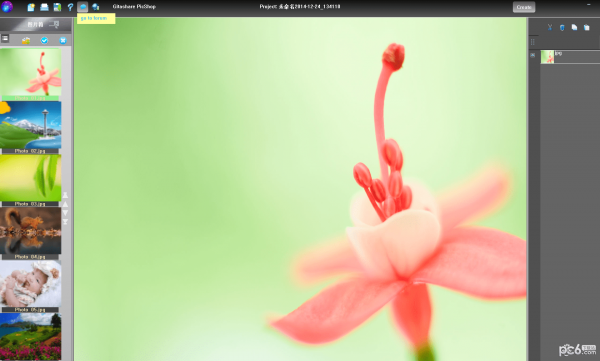Go to forum using the chat bubble icon
Screen dimensions: 600x361
click(x=83, y=7)
